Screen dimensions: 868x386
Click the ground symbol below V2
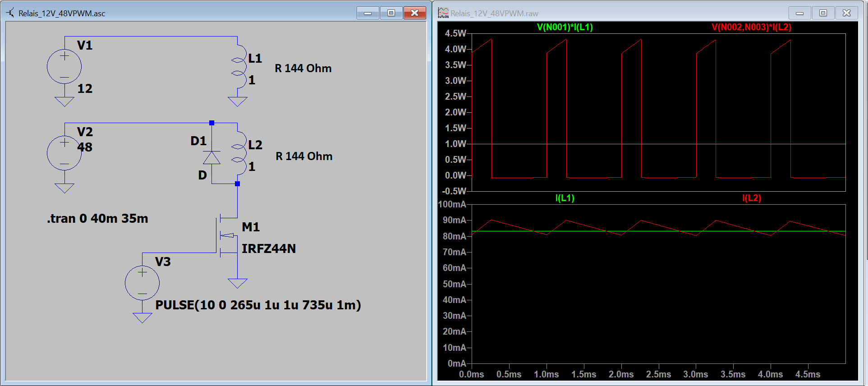pos(64,188)
